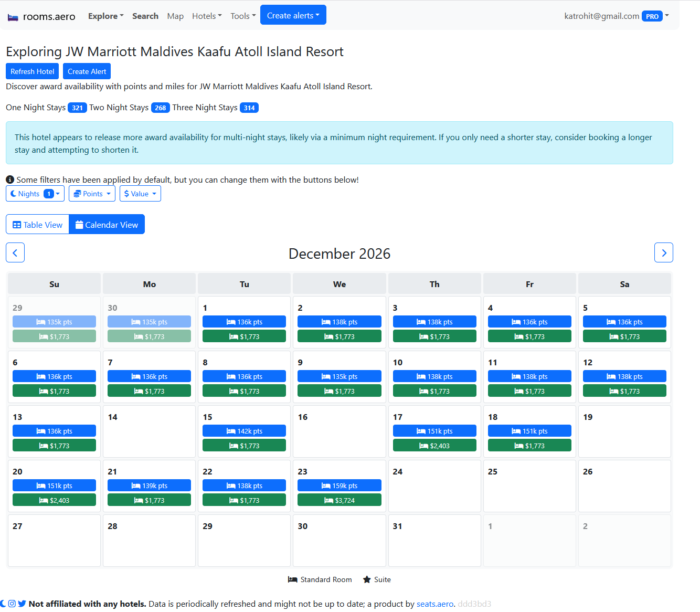Click the December 31 calendar cell
Image resolution: width=700 pixels, height=612 pixels.
(434, 541)
